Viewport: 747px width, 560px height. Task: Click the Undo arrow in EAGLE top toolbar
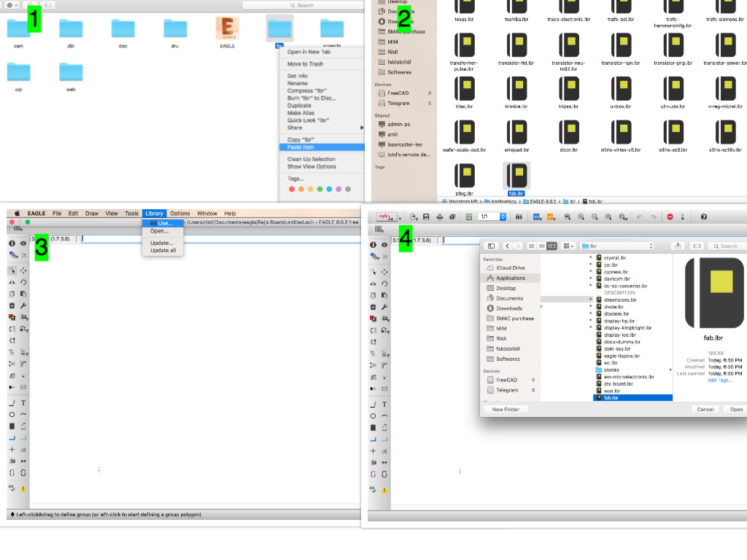[639, 217]
